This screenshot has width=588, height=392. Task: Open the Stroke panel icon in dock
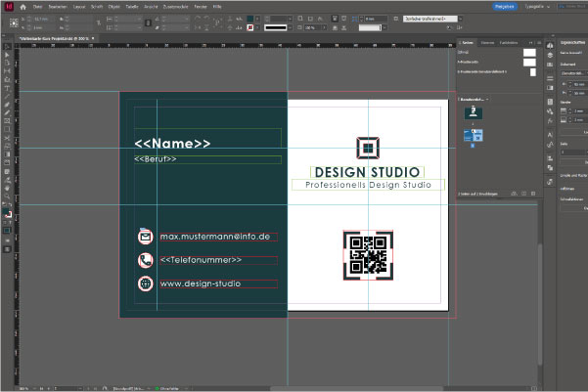tap(550, 78)
